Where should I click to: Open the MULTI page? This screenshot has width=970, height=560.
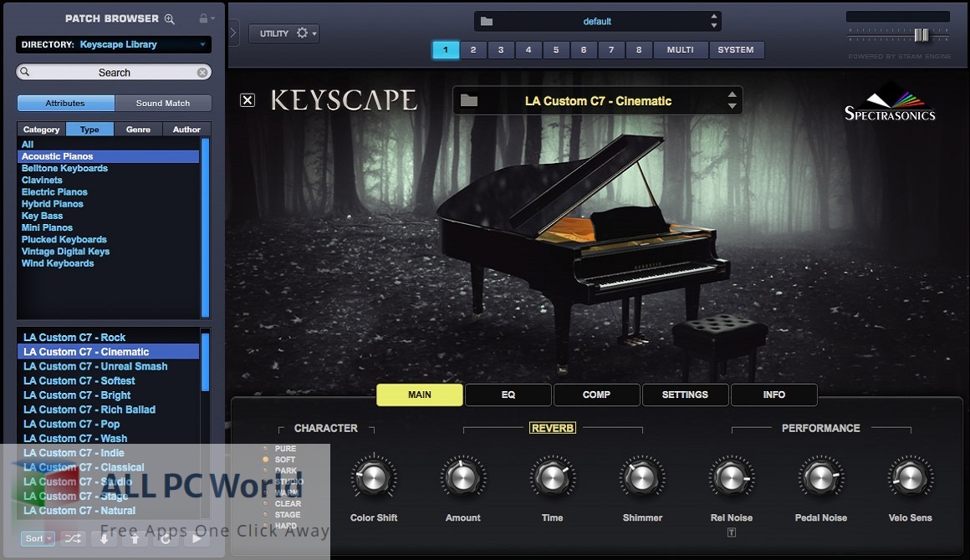tap(681, 49)
